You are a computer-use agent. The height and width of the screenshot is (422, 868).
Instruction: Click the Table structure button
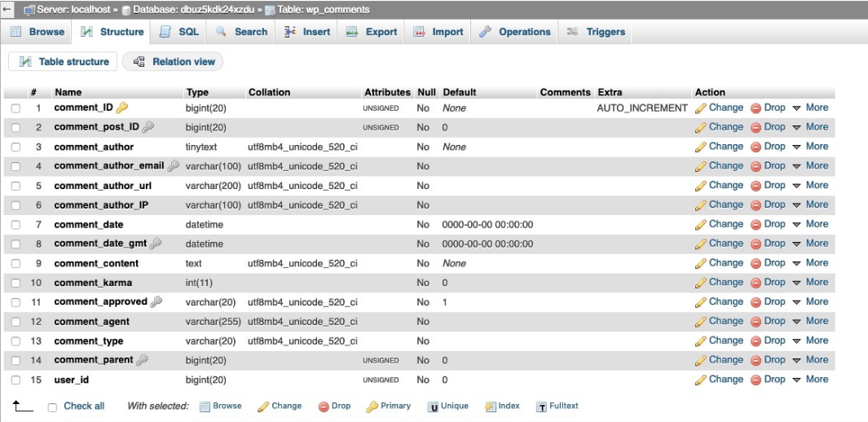pyautogui.click(x=63, y=62)
